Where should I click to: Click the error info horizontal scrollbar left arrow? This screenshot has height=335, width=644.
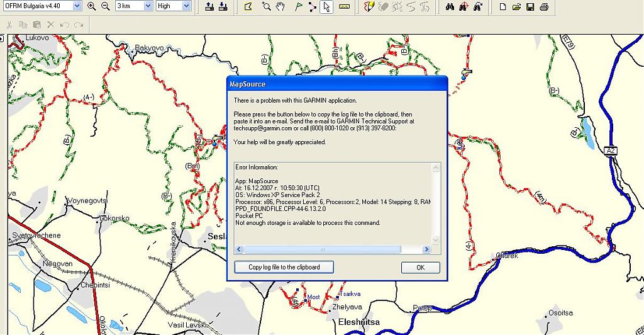click(x=238, y=249)
